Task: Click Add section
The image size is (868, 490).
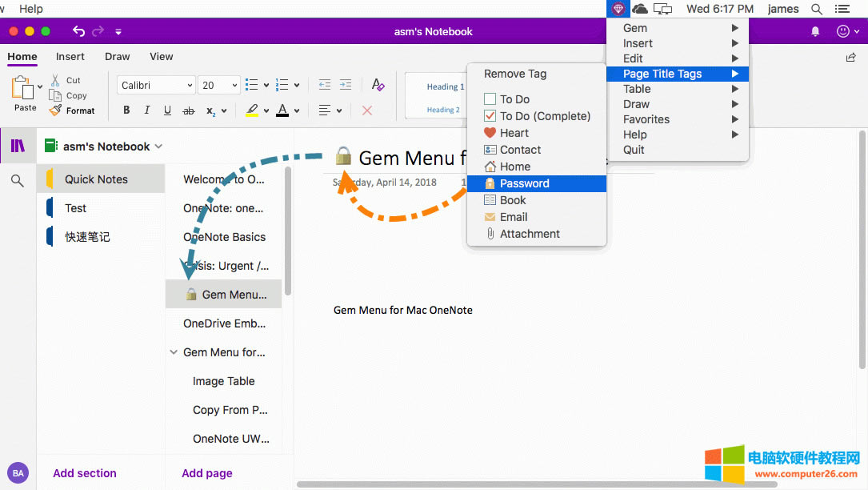Action: (x=85, y=473)
